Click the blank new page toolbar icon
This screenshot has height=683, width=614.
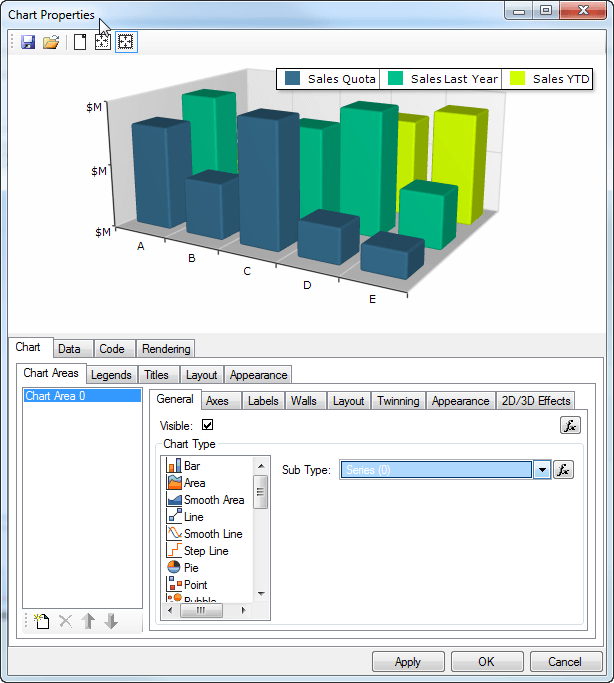coord(80,42)
